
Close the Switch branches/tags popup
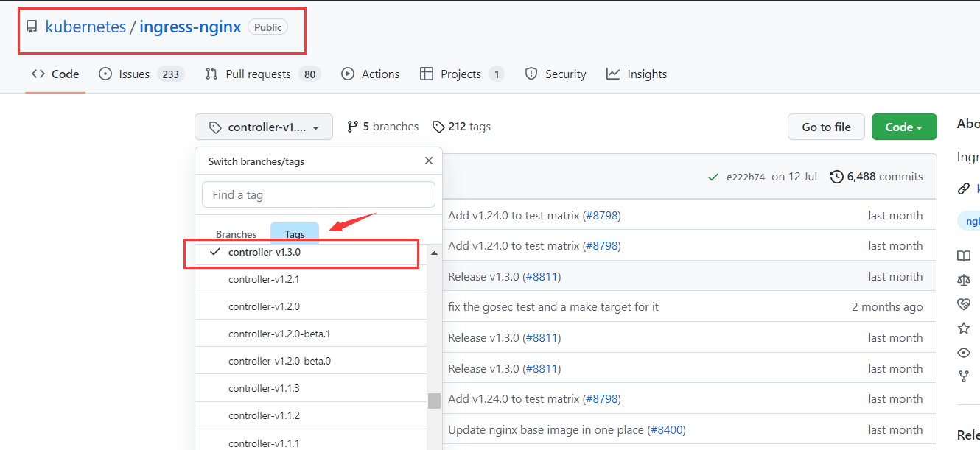[429, 161]
